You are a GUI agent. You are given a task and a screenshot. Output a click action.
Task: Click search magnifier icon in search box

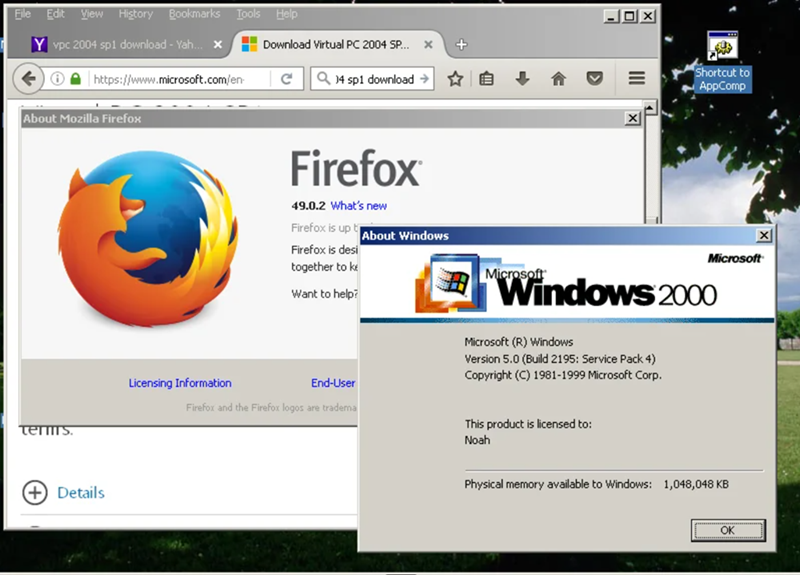click(x=323, y=79)
